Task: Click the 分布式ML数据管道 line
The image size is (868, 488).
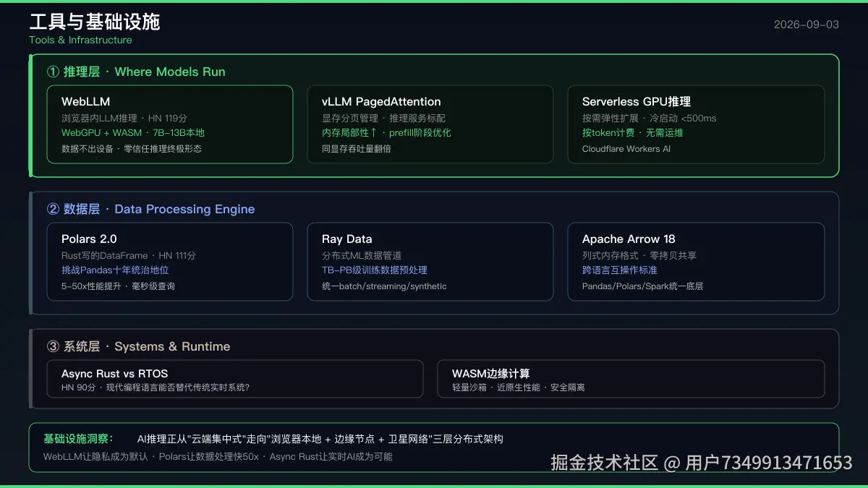Action: [x=362, y=255]
